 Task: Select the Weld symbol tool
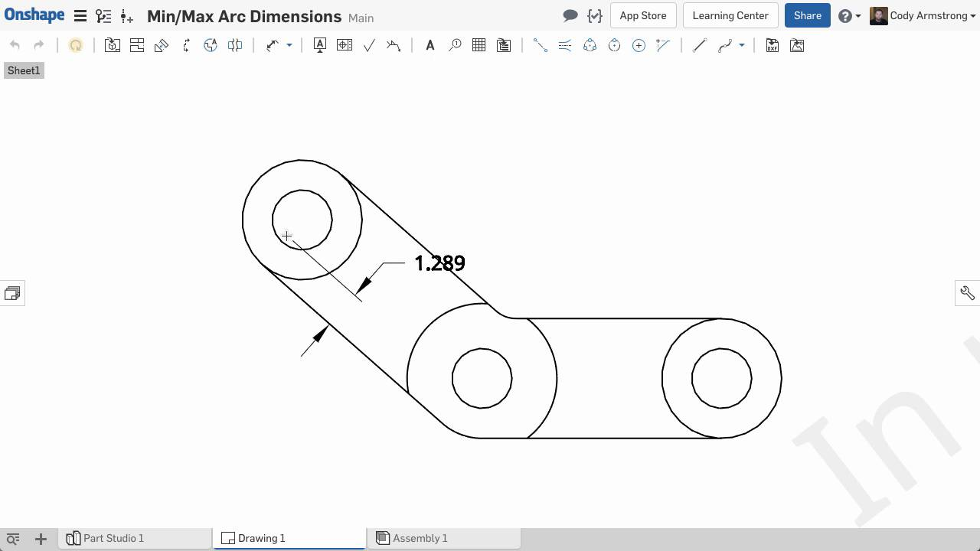394,46
